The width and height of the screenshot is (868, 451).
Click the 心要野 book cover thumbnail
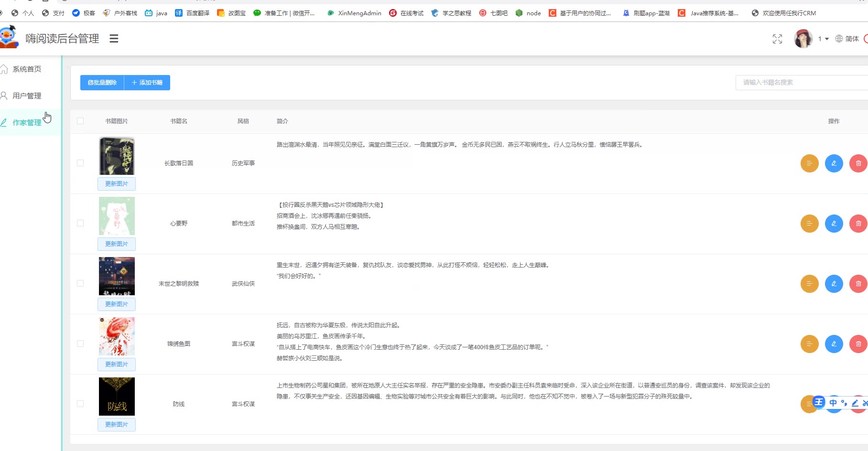click(x=117, y=216)
